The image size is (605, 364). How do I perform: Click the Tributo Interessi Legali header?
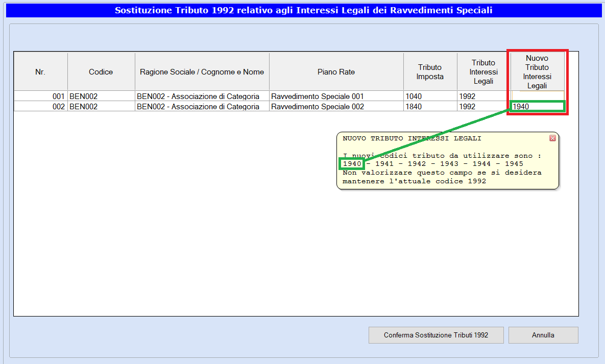point(483,72)
